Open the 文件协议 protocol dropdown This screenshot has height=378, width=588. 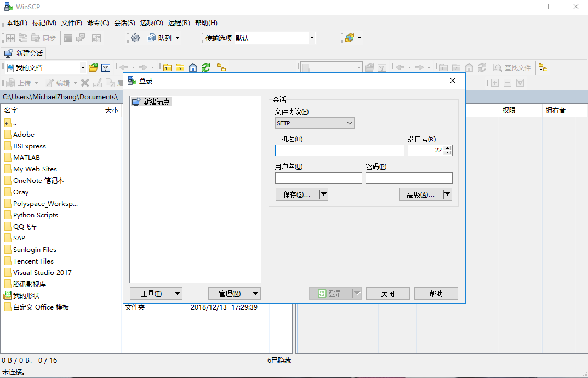click(314, 123)
